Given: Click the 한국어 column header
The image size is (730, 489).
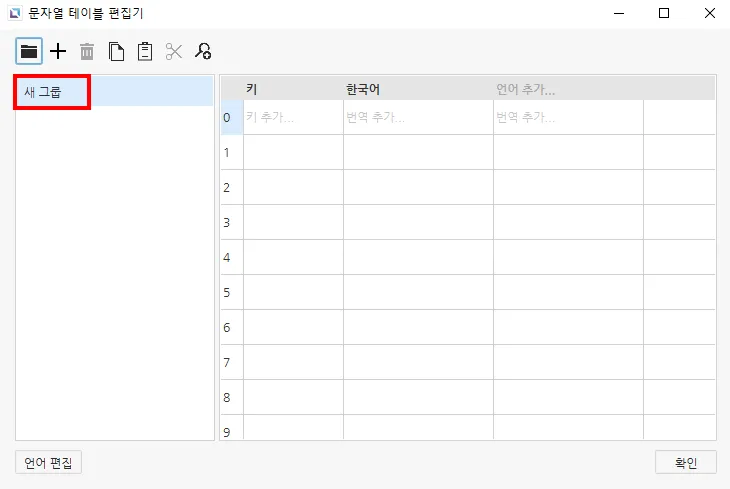Looking at the screenshot, I should pyautogui.click(x=417, y=89).
